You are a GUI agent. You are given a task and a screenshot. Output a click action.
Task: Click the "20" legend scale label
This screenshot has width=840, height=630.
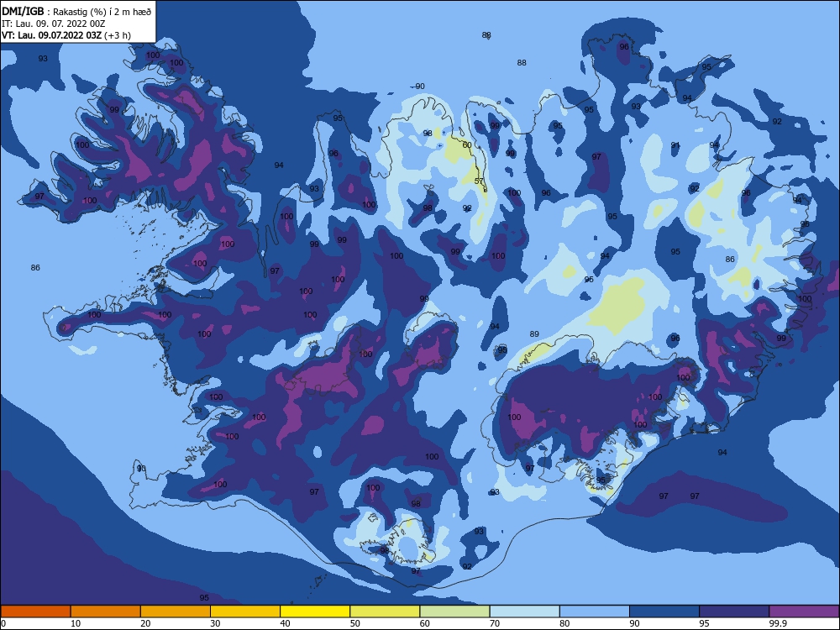point(145,623)
